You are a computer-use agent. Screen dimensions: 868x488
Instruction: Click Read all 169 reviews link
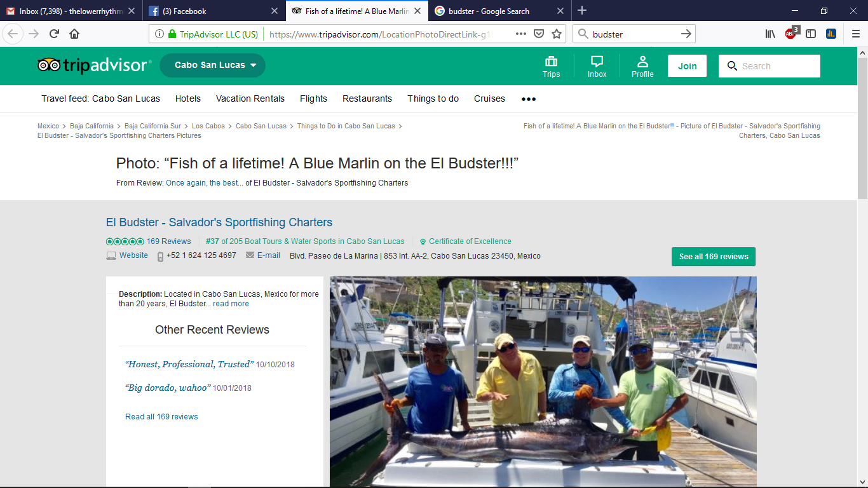[161, 417]
